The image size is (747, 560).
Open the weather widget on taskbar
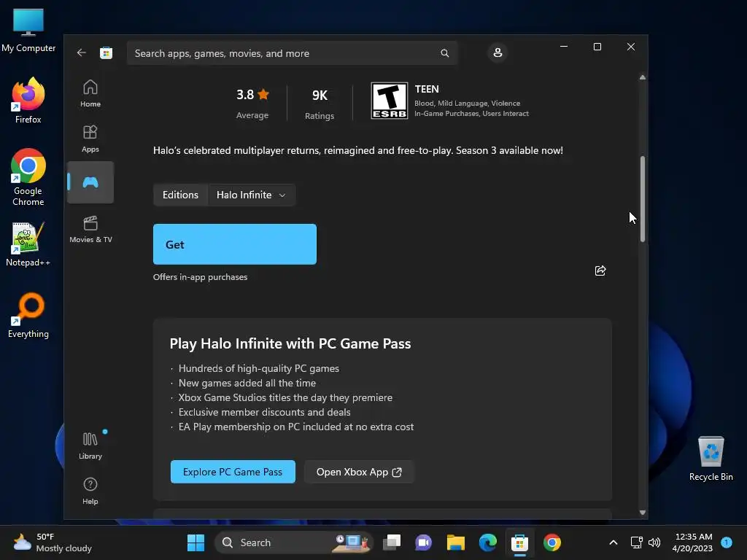[53, 542]
